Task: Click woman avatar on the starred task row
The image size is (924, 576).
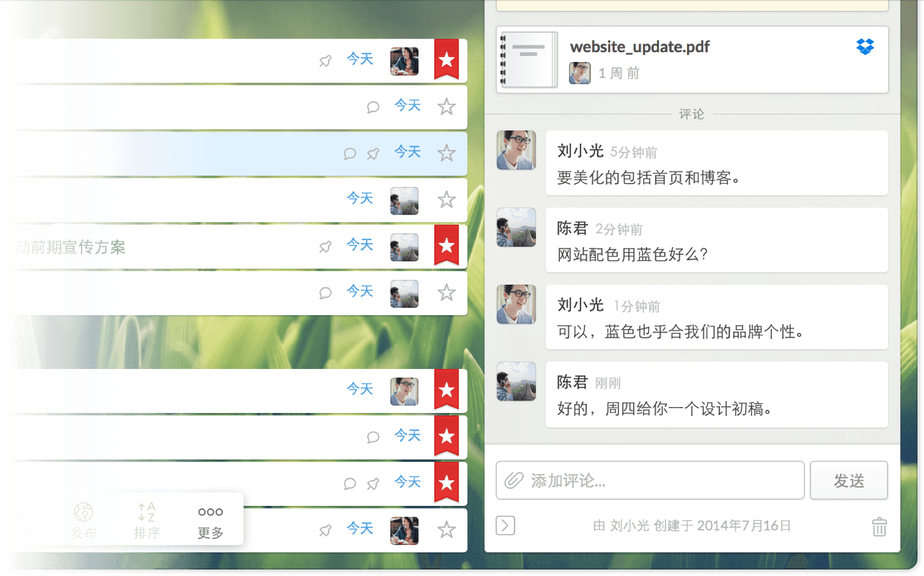Action: click(404, 61)
